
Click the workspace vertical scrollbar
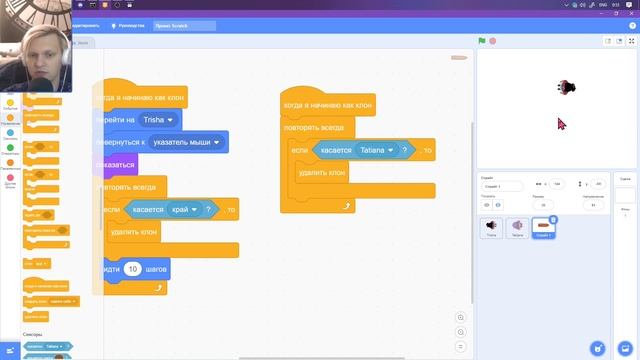coord(472,212)
